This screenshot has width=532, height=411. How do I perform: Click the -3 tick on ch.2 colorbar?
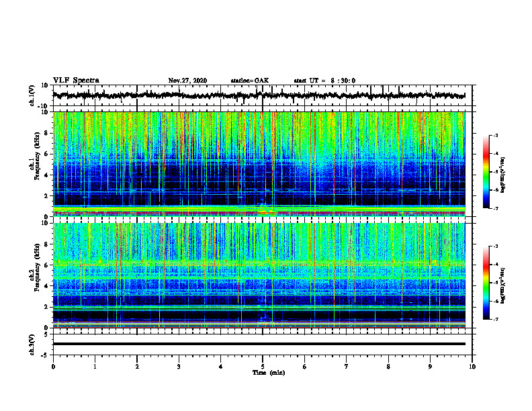495,246
